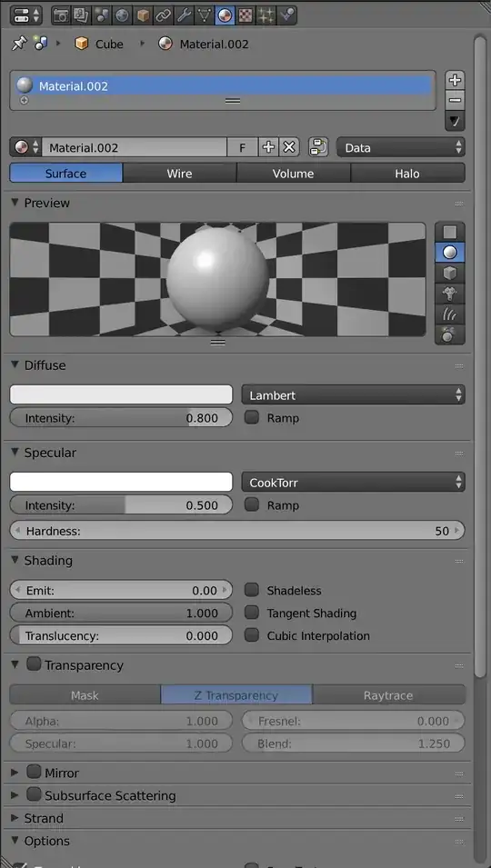491x868 pixels.
Task: Select the Halo material type
Action: pyautogui.click(x=408, y=174)
